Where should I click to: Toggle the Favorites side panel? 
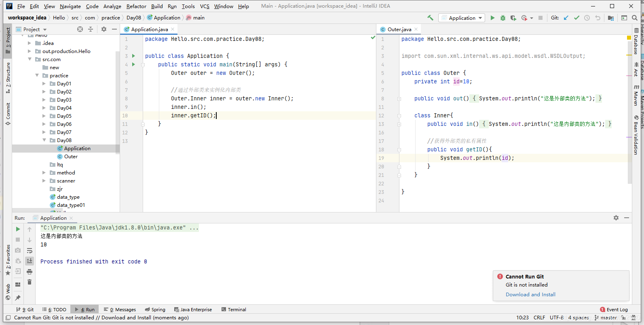pos(8,260)
